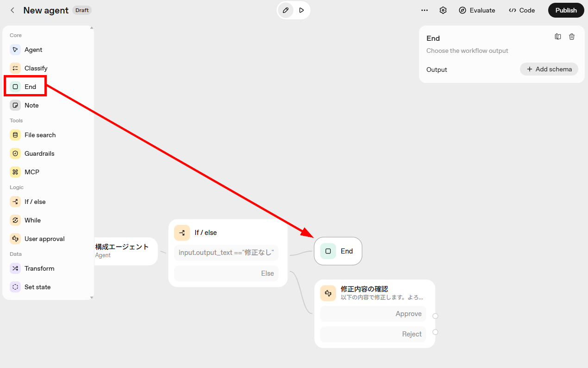The height and width of the screenshot is (368, 588).
Task: Click the Evaluate button
Action: pos(477,10)
